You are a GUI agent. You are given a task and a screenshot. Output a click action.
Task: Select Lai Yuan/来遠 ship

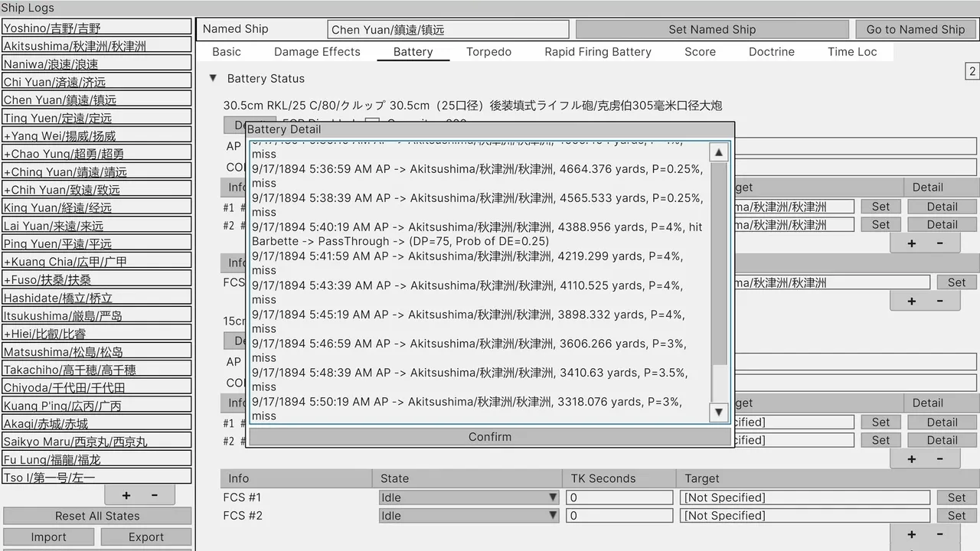(x=96, y=226)
